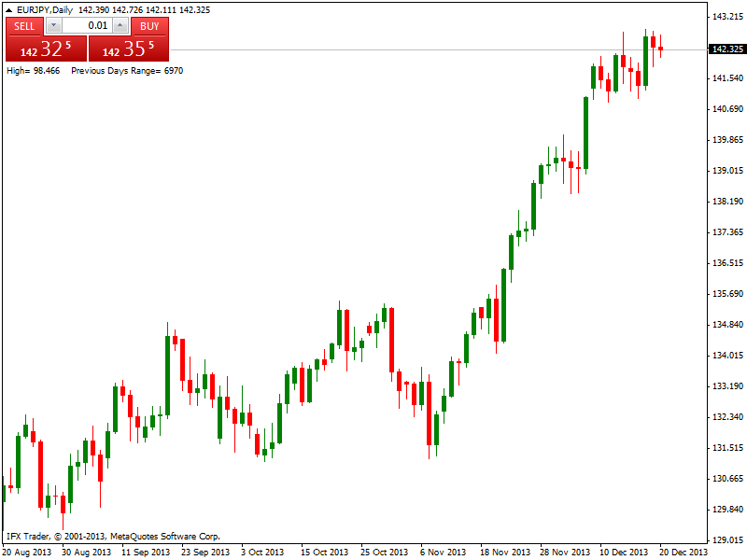Screen dimensions: 747x560
Task: Click the SELL button
Action: point(24,26)
